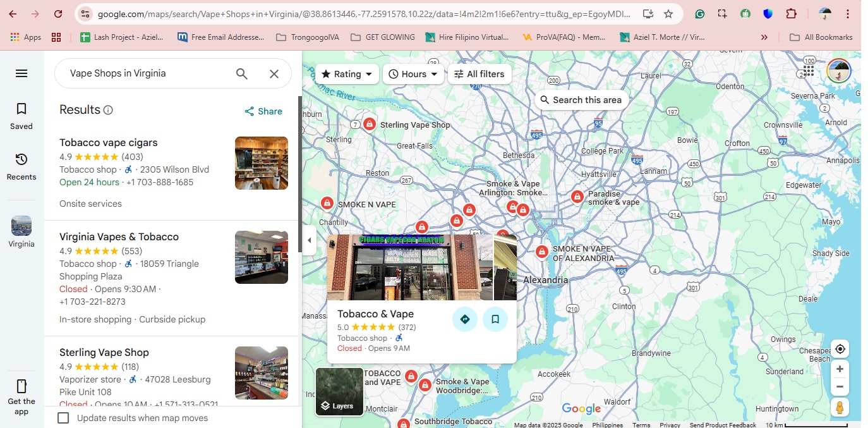Open the browser extensions puzzle icon
868x428 pixels.
click(x=791, y=14)
